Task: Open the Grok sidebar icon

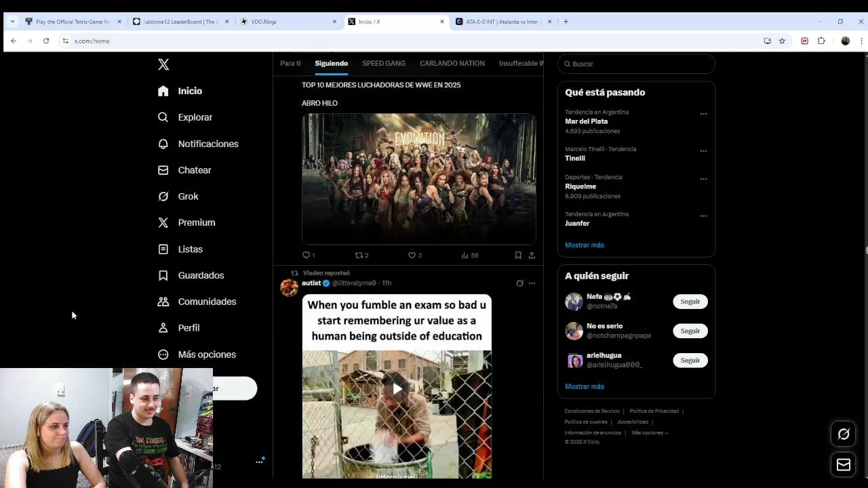Action: click(x=163, y=197)
